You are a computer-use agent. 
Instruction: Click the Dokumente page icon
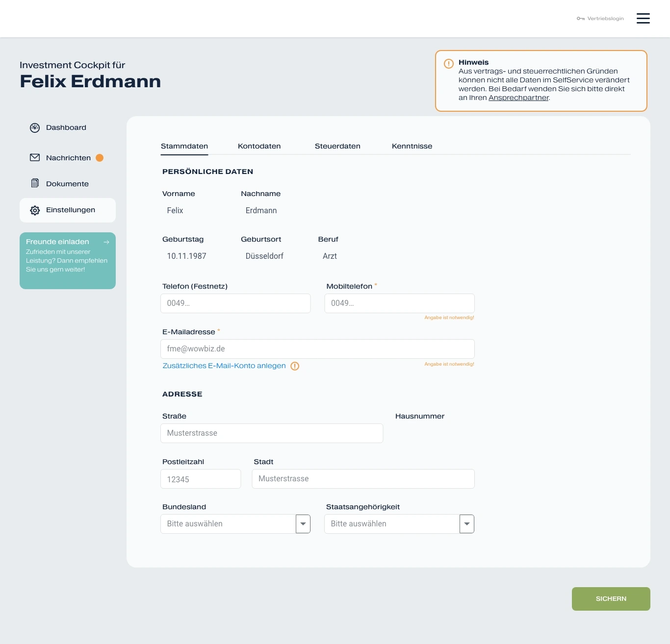[35, 183]
